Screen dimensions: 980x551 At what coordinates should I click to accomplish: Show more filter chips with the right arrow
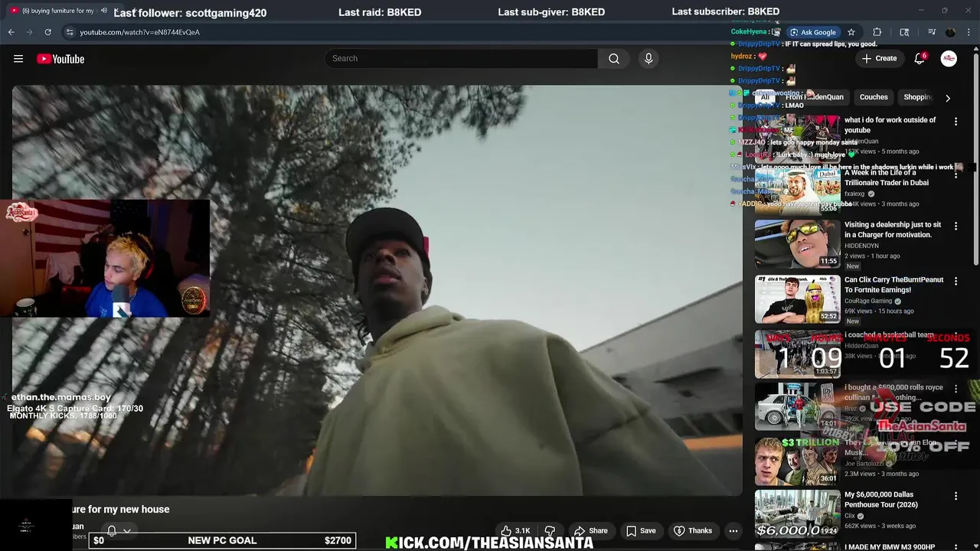948,98
